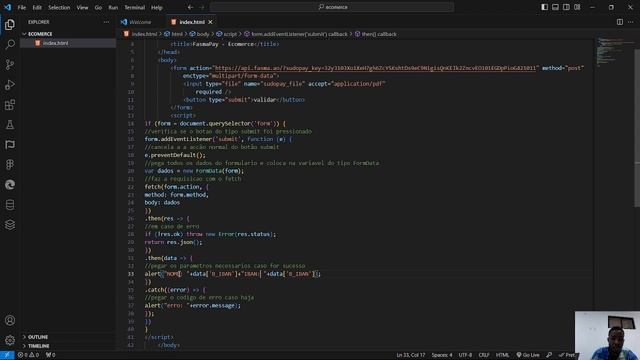
Task: Click the e.preventDefault(); code line
Action: pyautogui.click(x=175, y=155)
